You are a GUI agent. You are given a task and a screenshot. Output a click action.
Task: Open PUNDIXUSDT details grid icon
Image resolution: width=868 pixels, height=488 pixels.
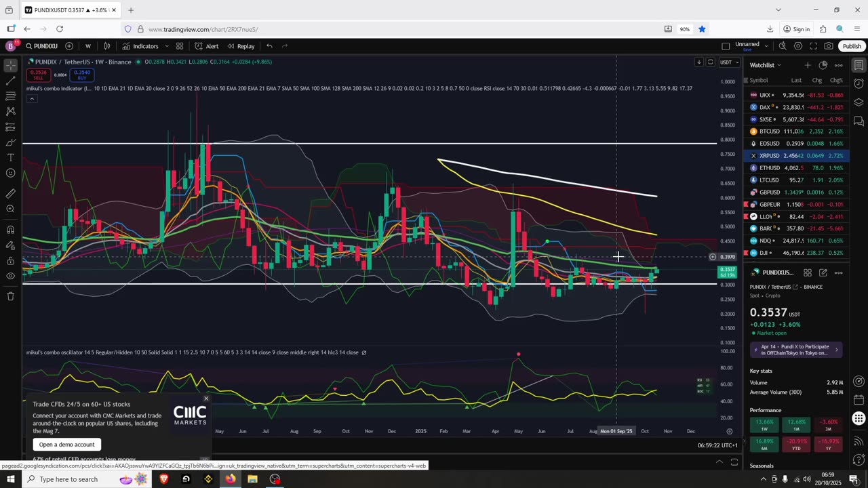pyautogui.click(x=808, y=272)
